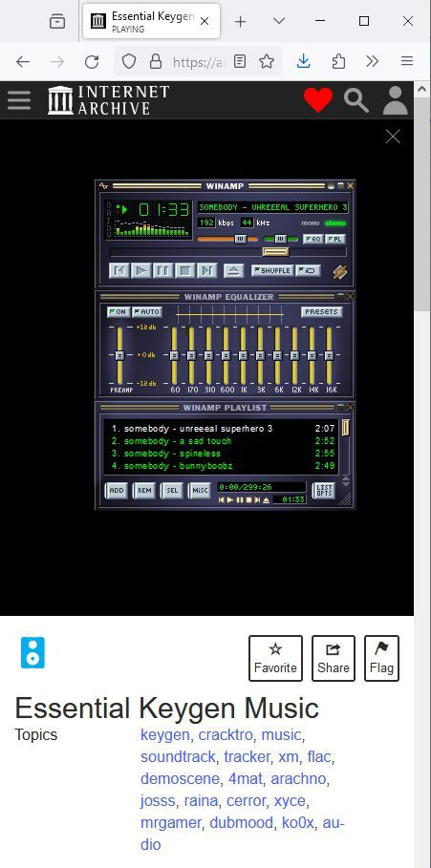
Task: Toggle the equalizer AUTO button
Action: coord(147,311)
